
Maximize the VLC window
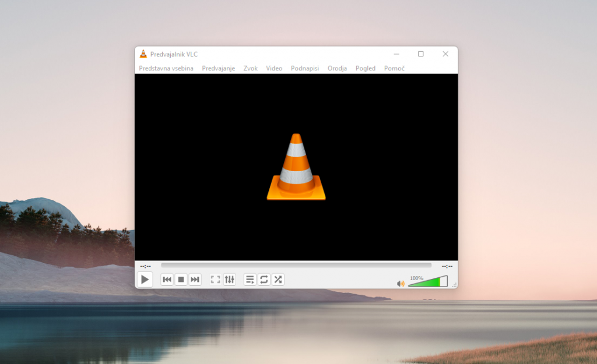[421, 54]
